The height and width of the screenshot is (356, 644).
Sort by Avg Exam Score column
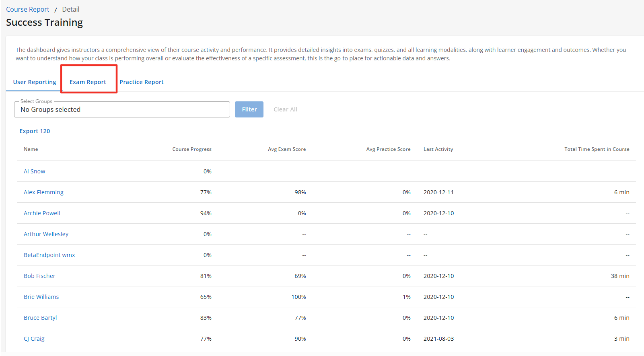(286, 149)
